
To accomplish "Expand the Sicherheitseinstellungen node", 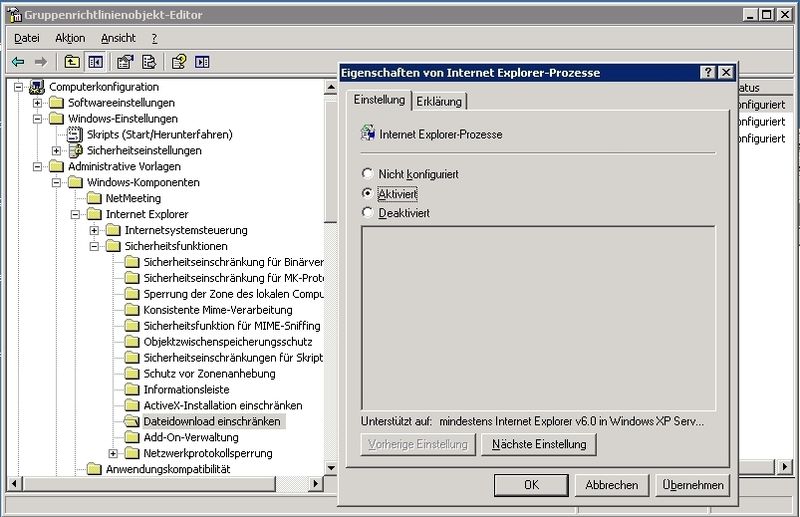I will pos(56,151).
